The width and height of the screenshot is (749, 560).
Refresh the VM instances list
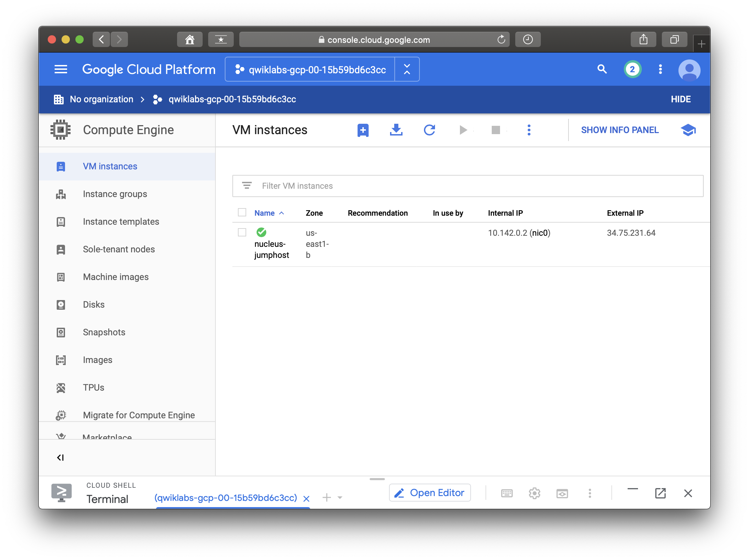click(429, 130)
